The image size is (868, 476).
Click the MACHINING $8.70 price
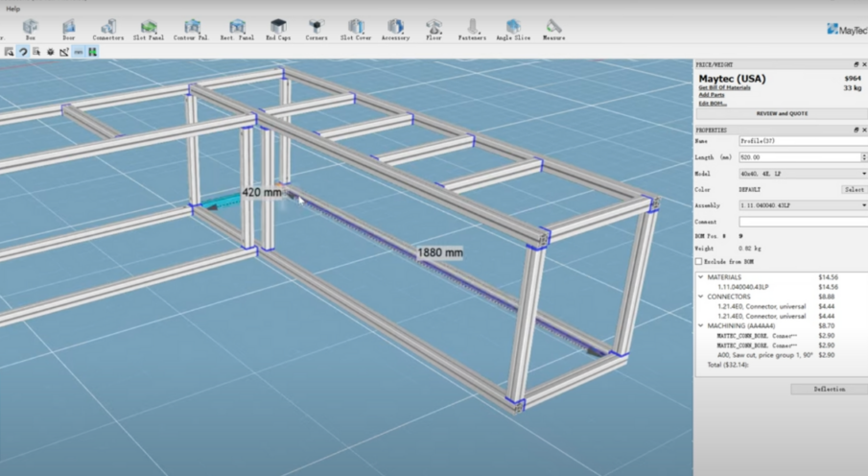click(x=827, y=326)
